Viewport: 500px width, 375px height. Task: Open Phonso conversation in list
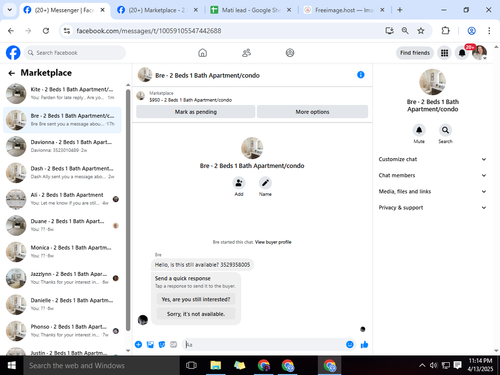coord(62,331)
